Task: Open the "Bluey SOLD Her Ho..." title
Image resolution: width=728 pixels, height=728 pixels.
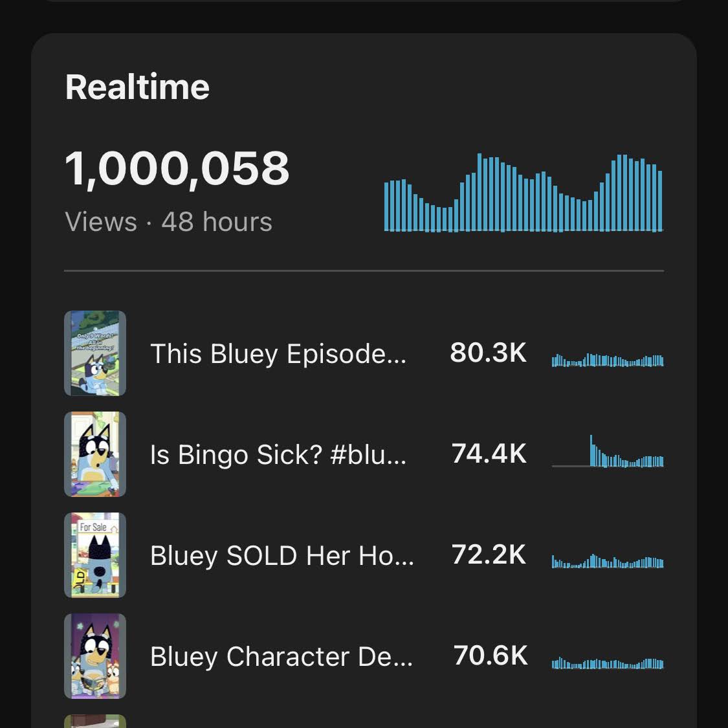Action: (x=282, y=556)
